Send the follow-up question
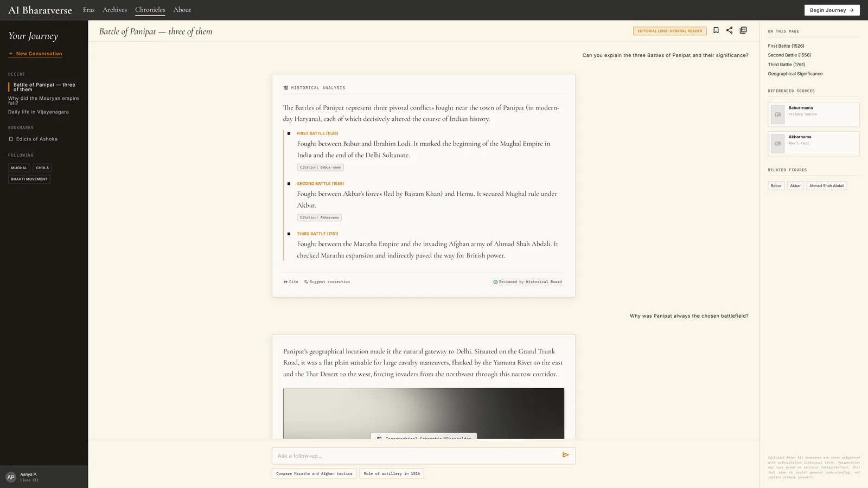This screenshot has width=868, height=488. (x=565, y=455)
